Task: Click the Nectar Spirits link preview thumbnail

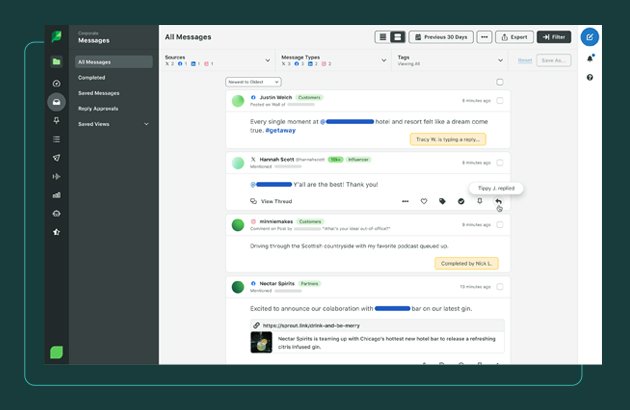Action: point(262,342)
